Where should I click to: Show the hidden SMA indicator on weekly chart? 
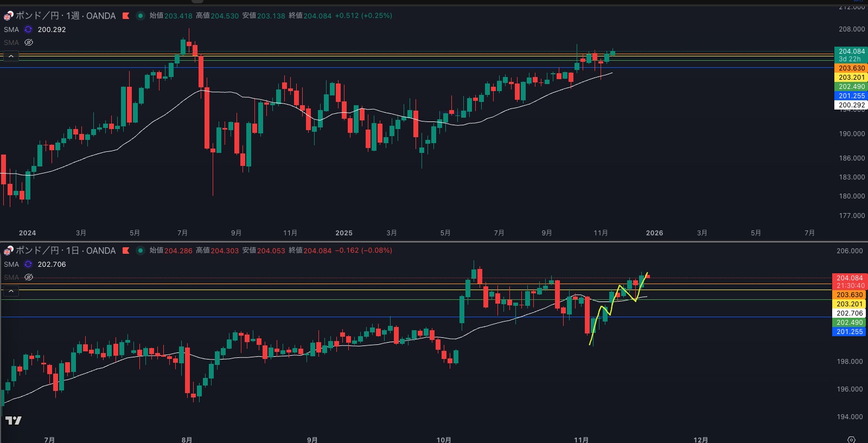[29, 42]
